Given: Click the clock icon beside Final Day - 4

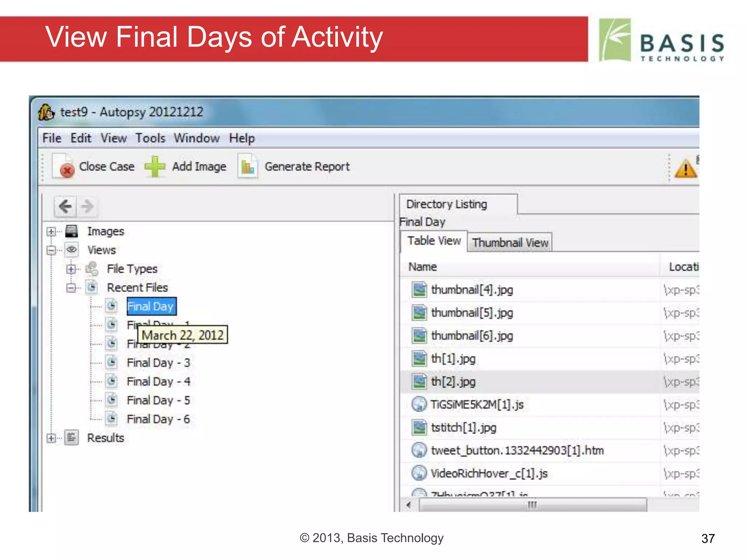Looking at the screenshot, I should tap(112, 381).
